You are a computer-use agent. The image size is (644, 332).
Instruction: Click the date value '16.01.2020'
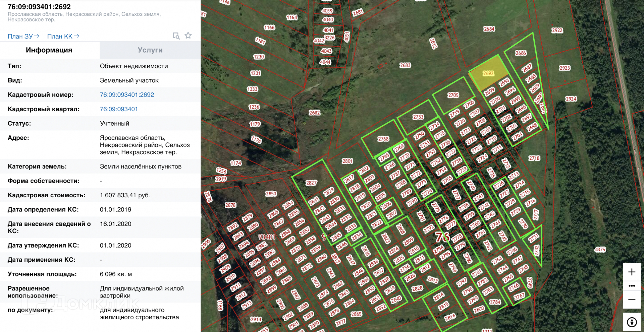point(115,224)
